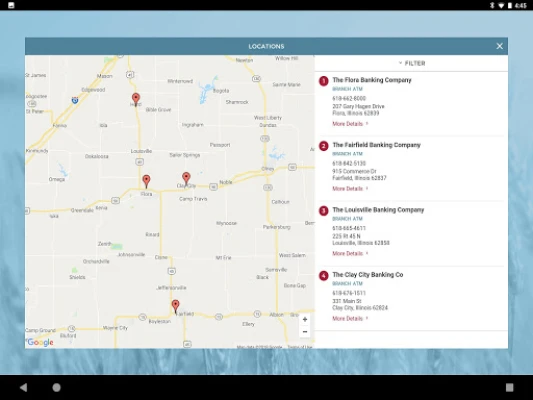
Task: Expand the FILTER dropdown
Action: (412, 63)
